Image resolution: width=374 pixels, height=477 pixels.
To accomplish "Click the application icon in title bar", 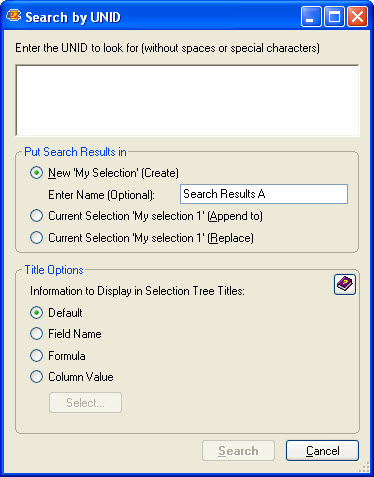I will click(14, 16).
